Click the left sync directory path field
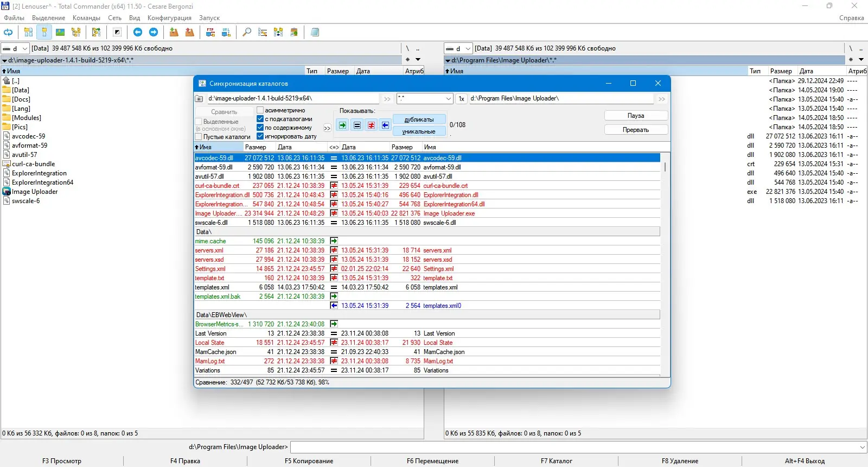 tap(293, 99)
